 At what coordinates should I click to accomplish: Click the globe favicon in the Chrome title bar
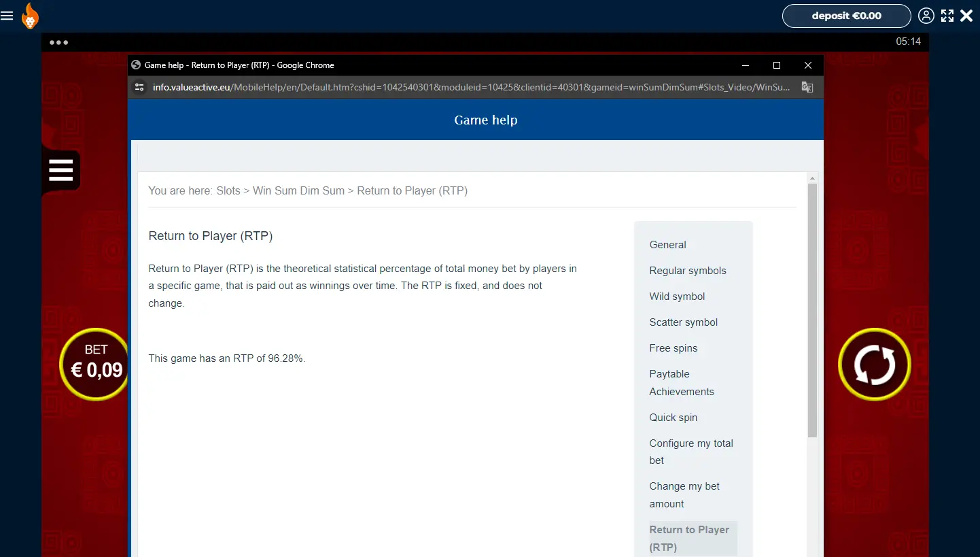[137, 65]
